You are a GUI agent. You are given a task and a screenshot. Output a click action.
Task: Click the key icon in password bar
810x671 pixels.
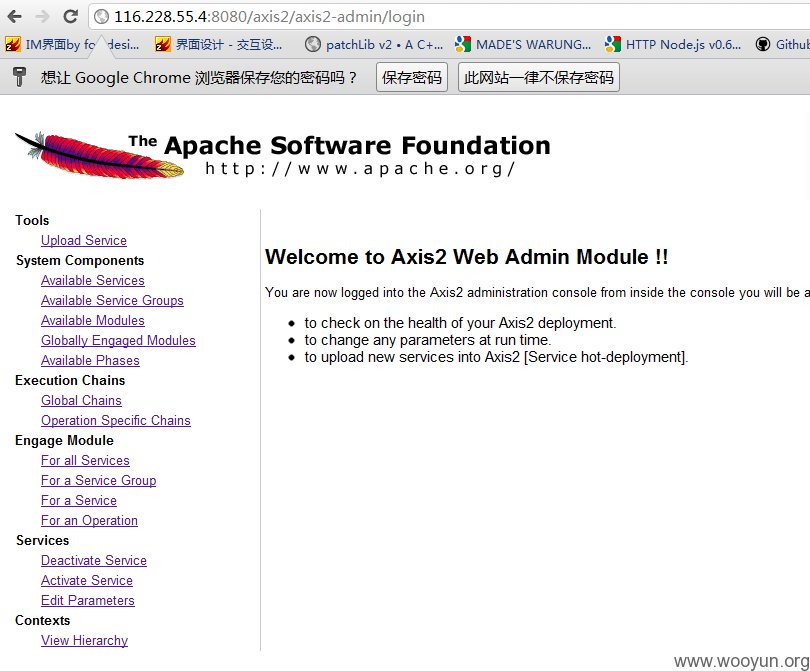(x=19, y=77)
